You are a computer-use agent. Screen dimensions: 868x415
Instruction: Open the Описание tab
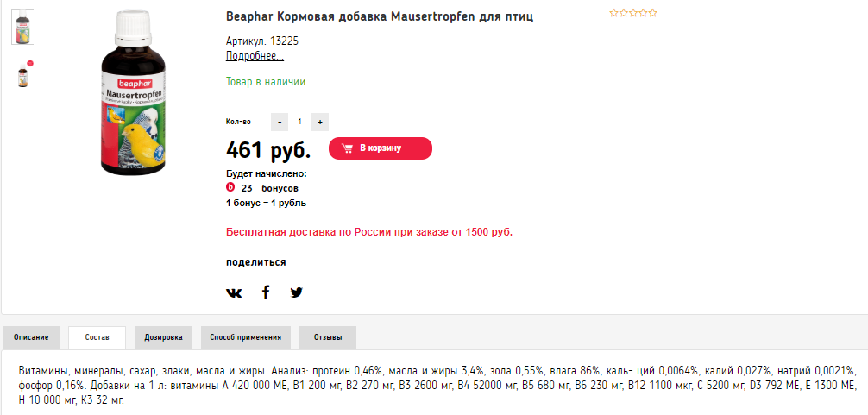coord(31,336)
